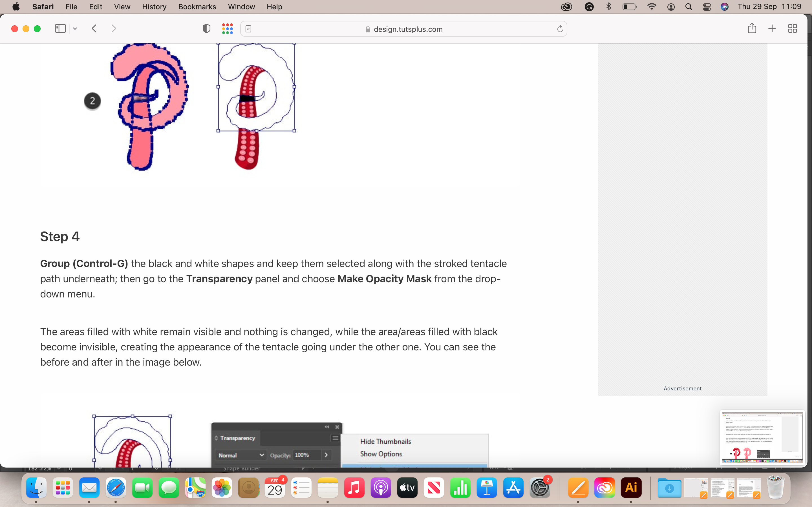Open the screenshot preview thumbnail
The image size is (812, 507).
point(762,437)
